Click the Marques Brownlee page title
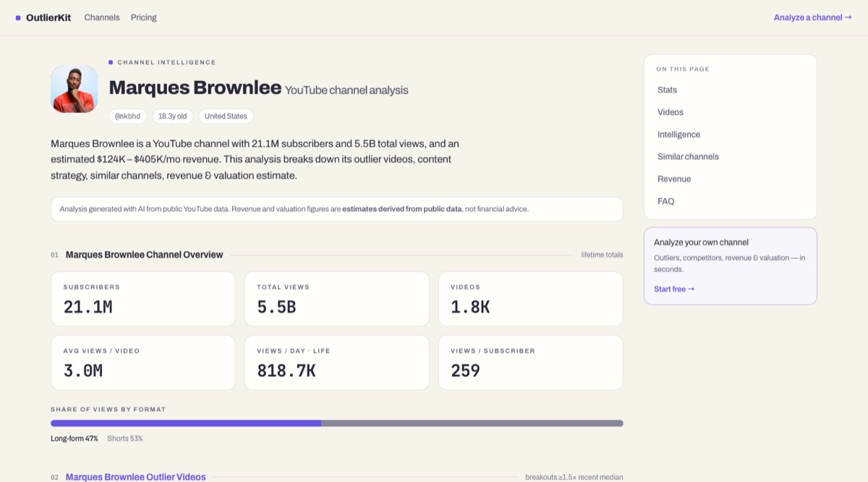 (x=195, y=88)
